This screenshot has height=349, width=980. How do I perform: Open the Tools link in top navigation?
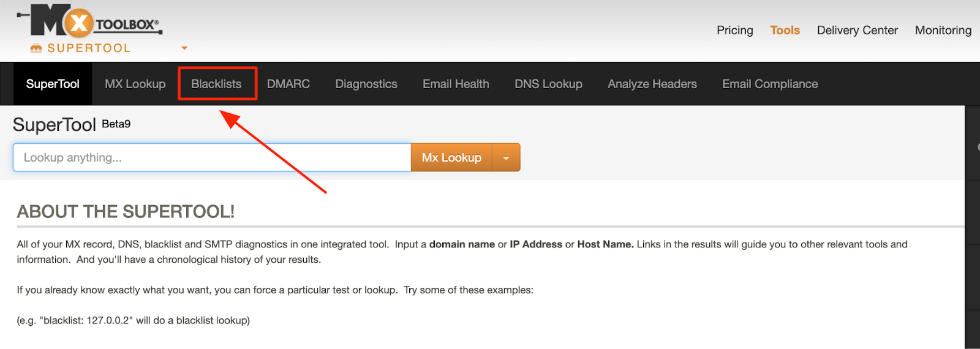tap(785, 30)
